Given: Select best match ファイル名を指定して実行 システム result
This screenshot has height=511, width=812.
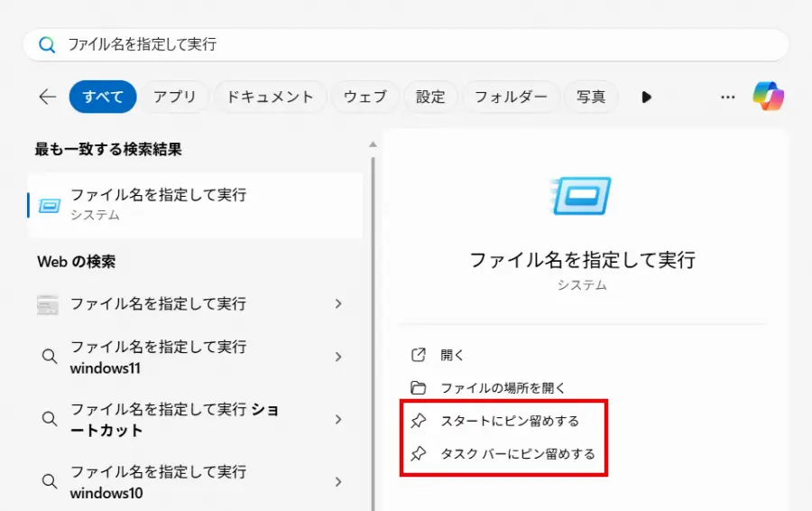Looking at the screenshot, I should (195, 205).
